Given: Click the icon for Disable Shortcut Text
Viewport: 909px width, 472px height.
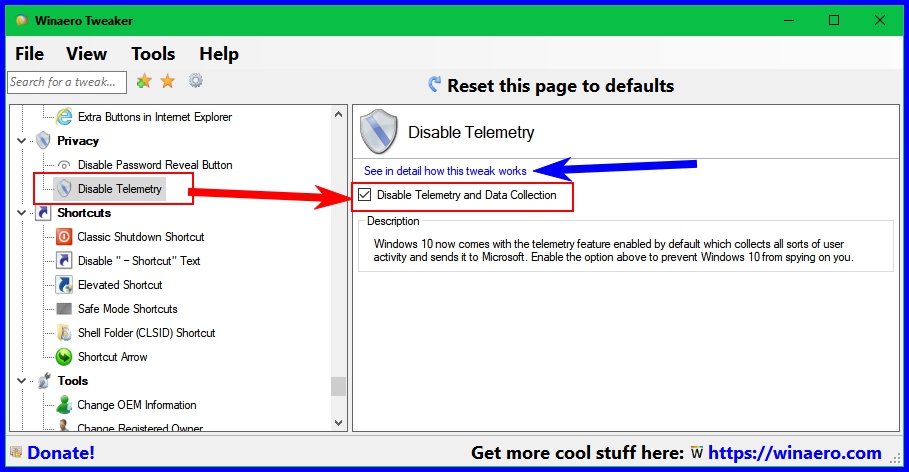Looking at the screenshot, I should pos(64,260).
